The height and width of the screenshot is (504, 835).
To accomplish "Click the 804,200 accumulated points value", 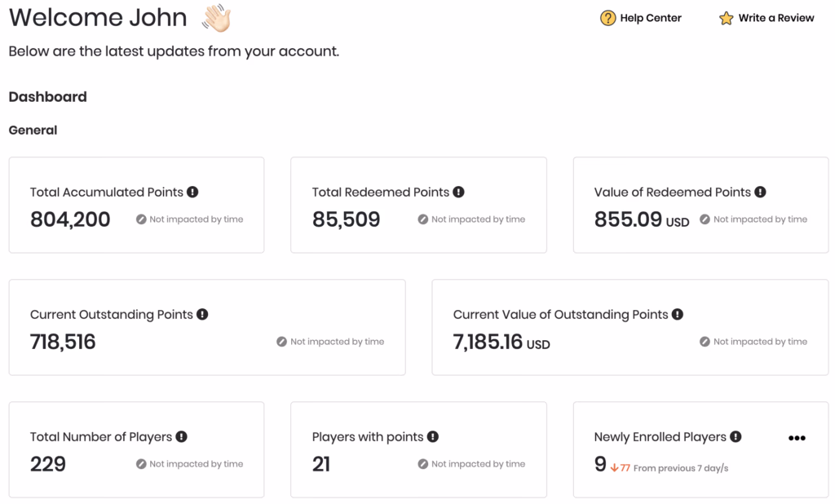I will pos(70,219).
